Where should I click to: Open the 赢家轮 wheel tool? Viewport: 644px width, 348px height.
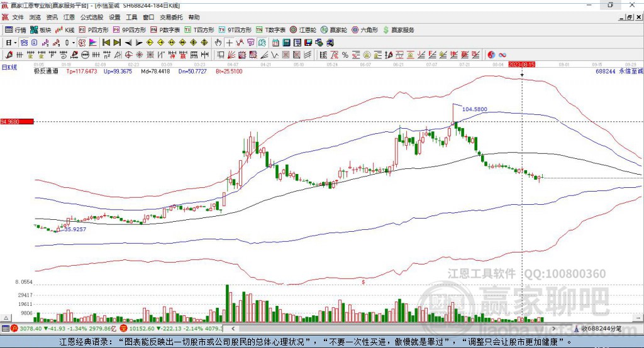334,30
